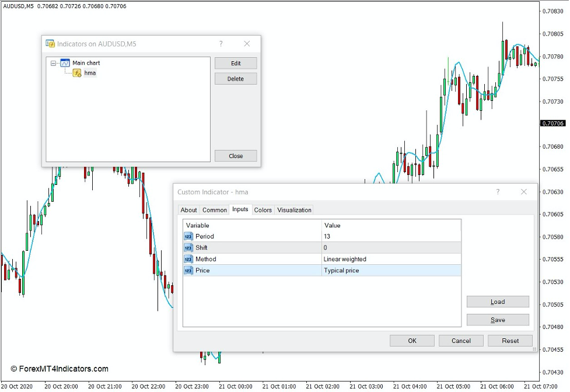Close the Custom Indicator - hma dialog

tap(523, 192)
